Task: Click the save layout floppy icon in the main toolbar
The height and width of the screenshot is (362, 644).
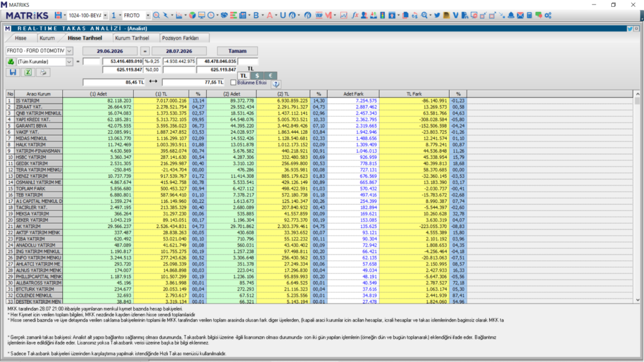Action: [58, 15]
